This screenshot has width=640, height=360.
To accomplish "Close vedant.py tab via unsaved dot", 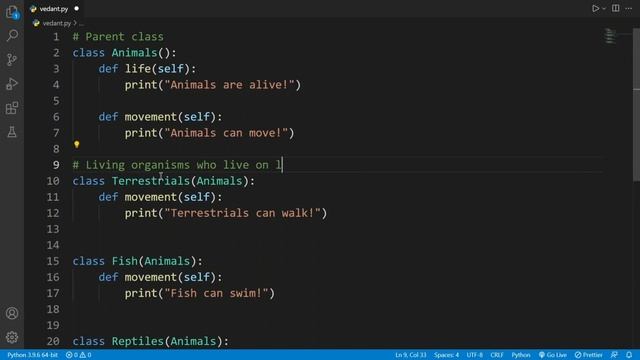I will click(x=76, y=9).
